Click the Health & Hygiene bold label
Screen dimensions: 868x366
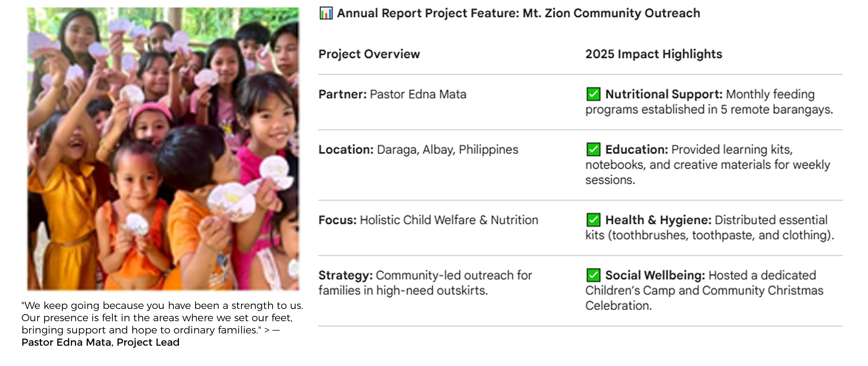click(x=658, y=220)
